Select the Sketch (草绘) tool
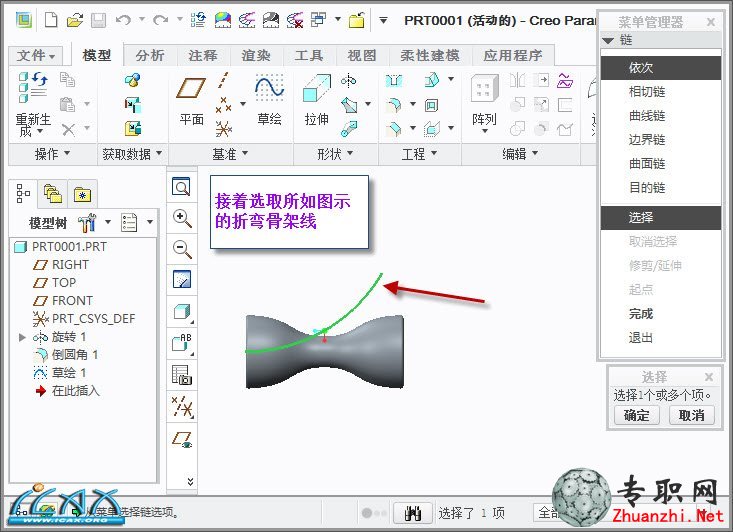 tap(269, 87)
